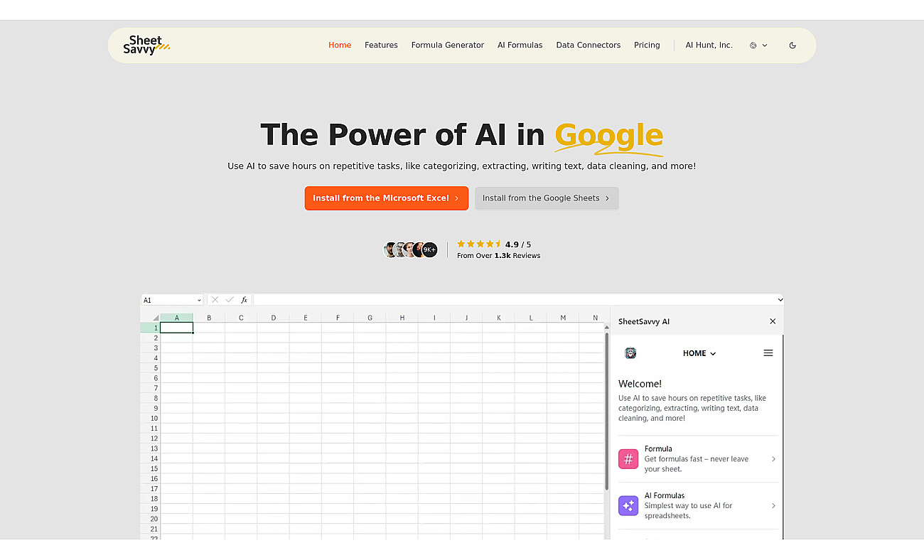Click the AI Hunt, Inc. link
The width and height of the screenshot is (924, 560).
(x=709, y=45)
